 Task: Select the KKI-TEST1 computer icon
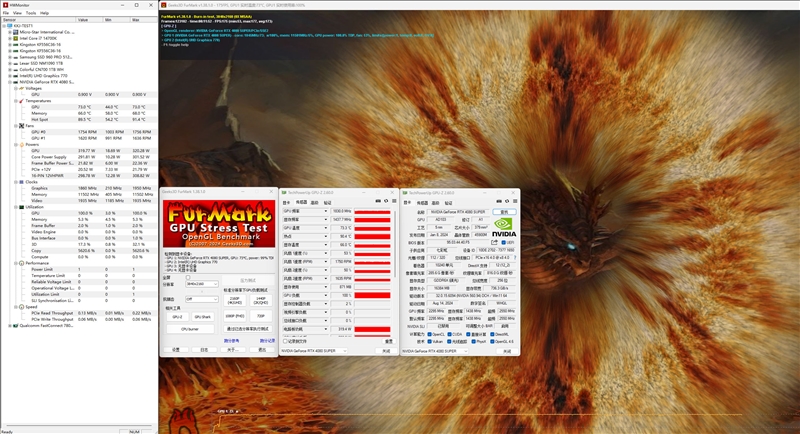tap(10, 25)
